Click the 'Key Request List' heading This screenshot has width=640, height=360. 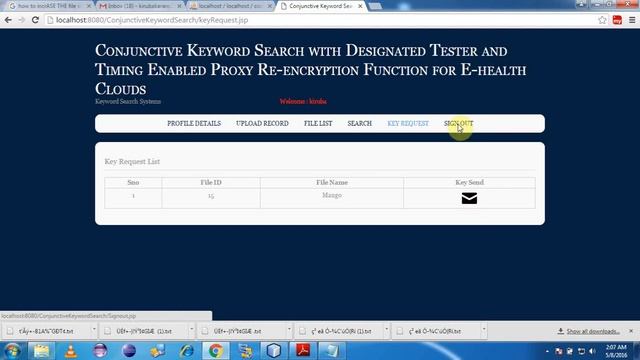click(x=132, y=162)
